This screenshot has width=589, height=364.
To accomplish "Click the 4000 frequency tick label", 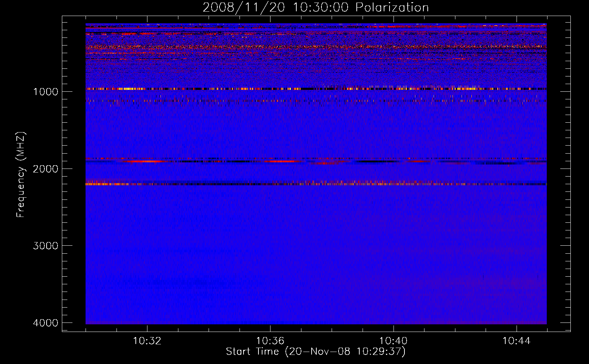I will 46,323.
